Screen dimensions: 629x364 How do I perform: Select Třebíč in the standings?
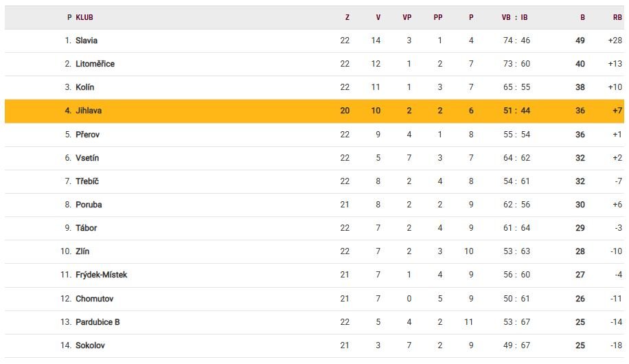[x=87, y=181]
